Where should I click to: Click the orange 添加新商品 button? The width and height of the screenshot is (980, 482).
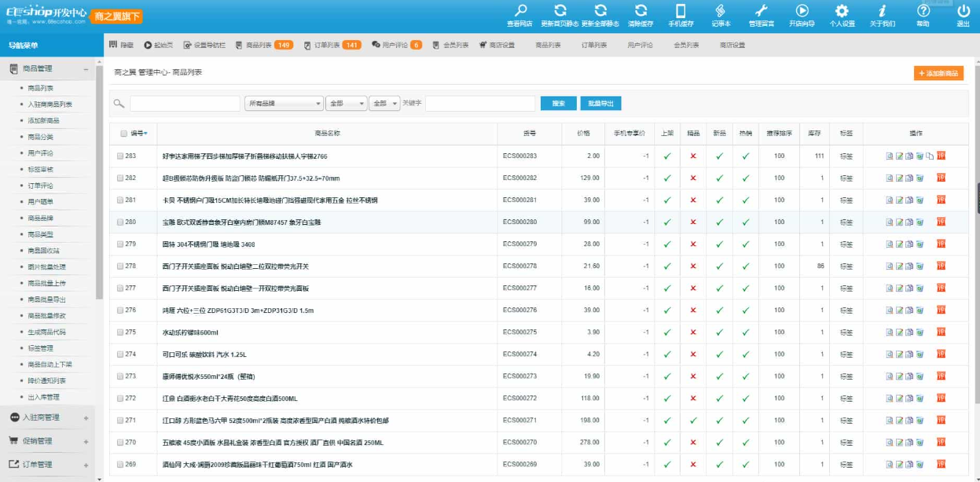pyautogui.click(x=938, y=73)
